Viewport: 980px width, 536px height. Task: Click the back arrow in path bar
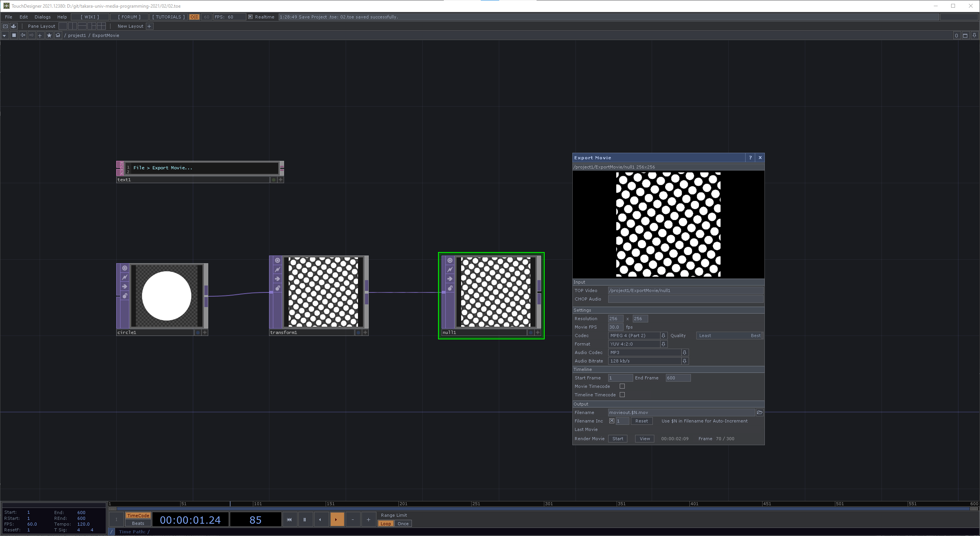click(x=23, y=35)
